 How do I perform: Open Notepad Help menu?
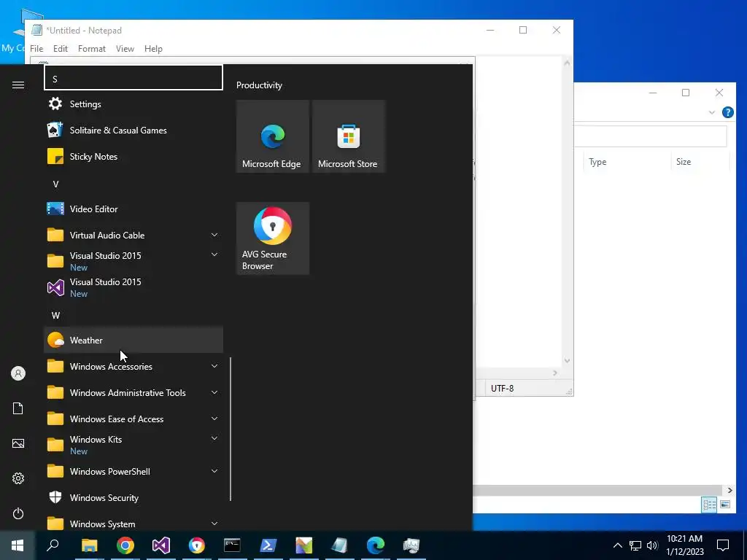click(153, 49)
